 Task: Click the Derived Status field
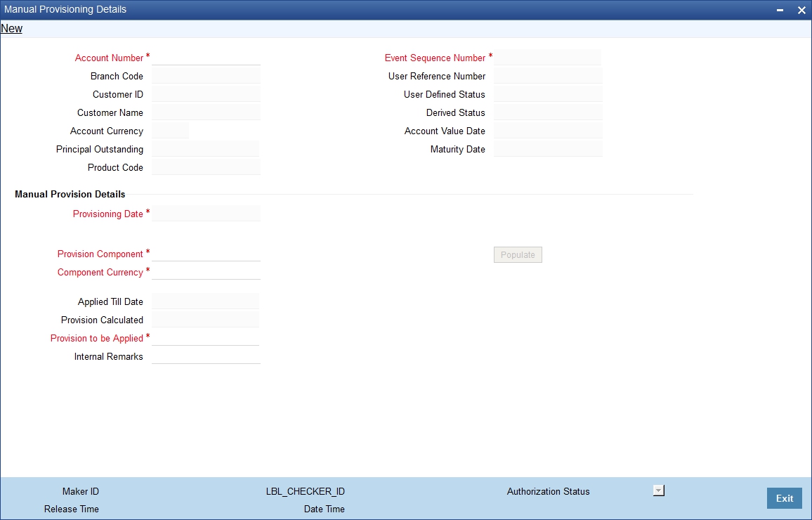[548, 112]
